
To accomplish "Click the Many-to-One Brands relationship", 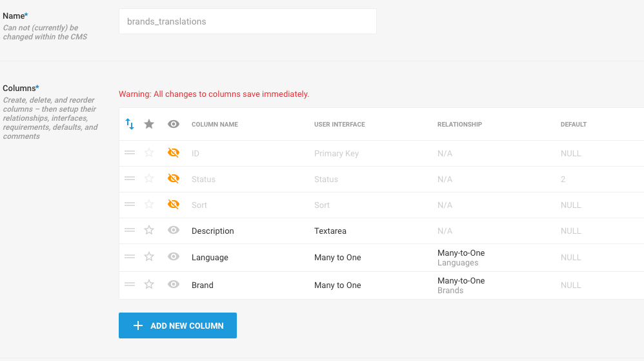I will click(x=461, y=285).
